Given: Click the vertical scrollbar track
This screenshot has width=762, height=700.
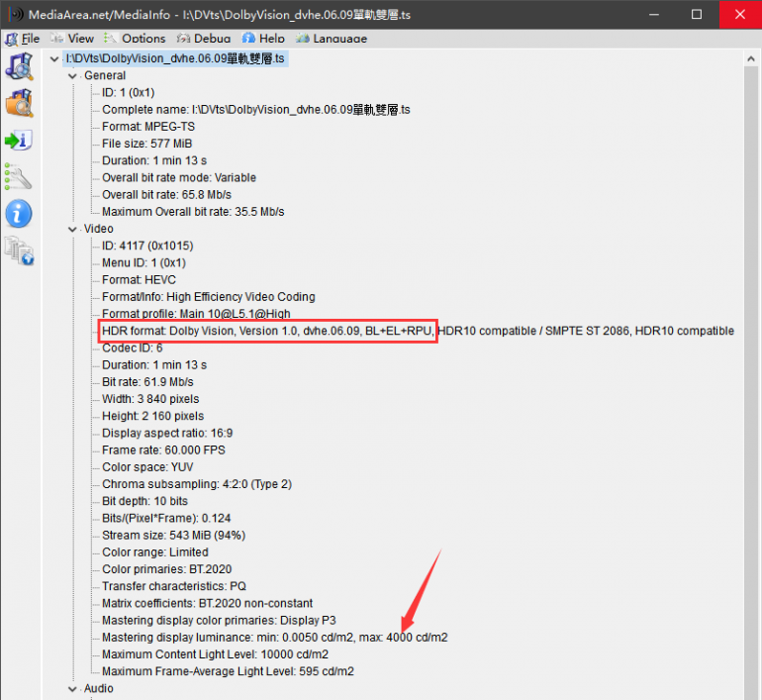Looking at the screenshot, I should coord(751,384).
